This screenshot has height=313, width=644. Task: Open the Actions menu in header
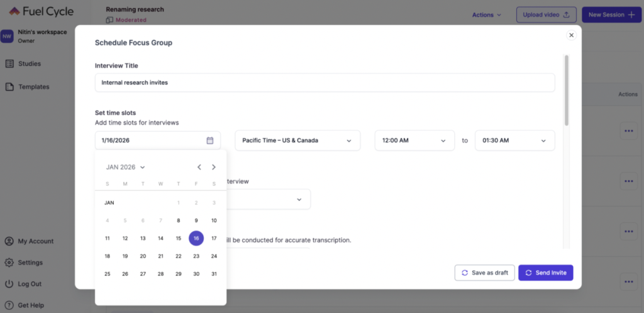(487, 14)
